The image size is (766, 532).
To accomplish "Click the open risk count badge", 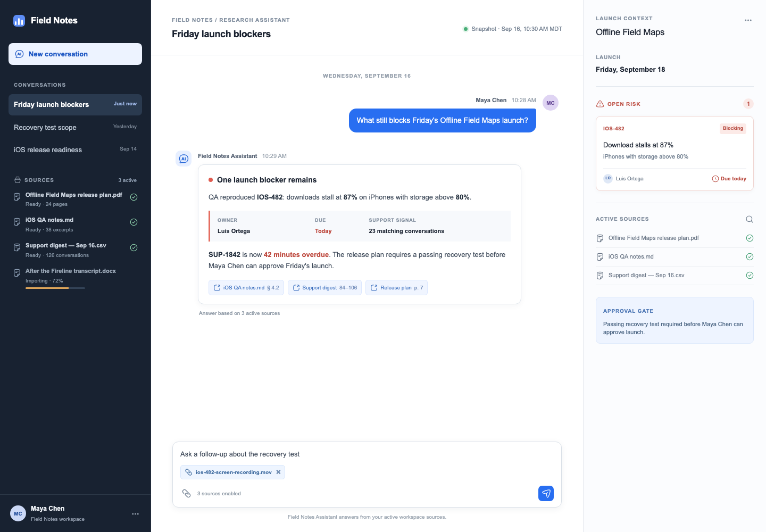I will 748,104.
